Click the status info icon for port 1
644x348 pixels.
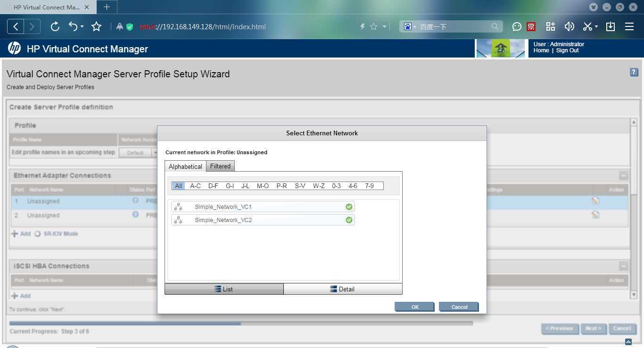(x=135, y=200)
